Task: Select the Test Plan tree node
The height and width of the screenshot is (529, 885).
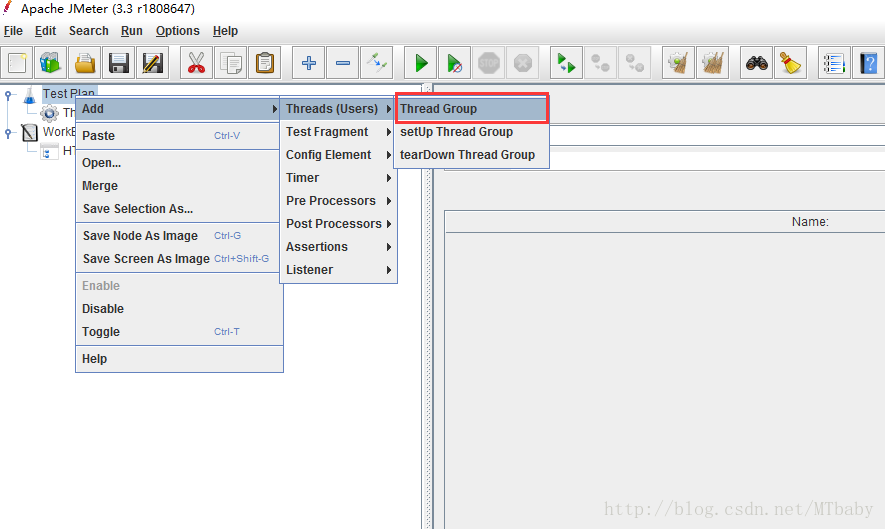Action: (69, 92)
